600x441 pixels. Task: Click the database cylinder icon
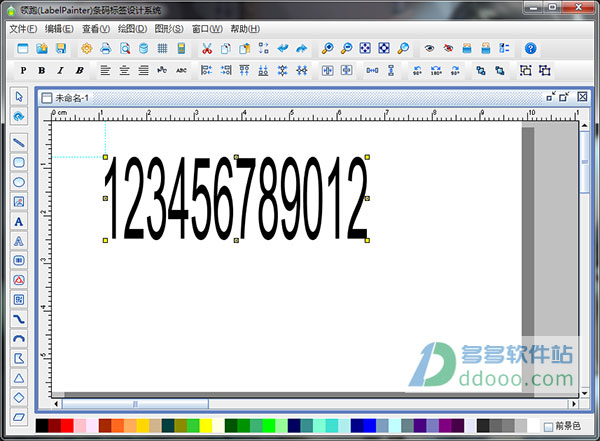(x=143, y=48)
